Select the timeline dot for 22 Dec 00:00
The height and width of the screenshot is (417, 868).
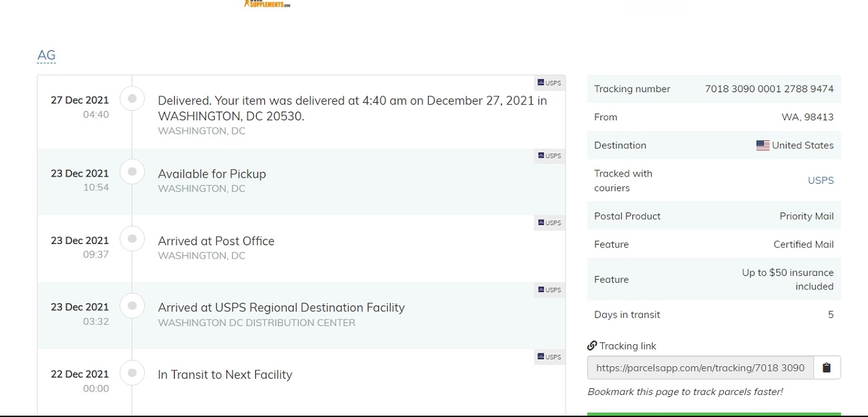coord(132,373)
